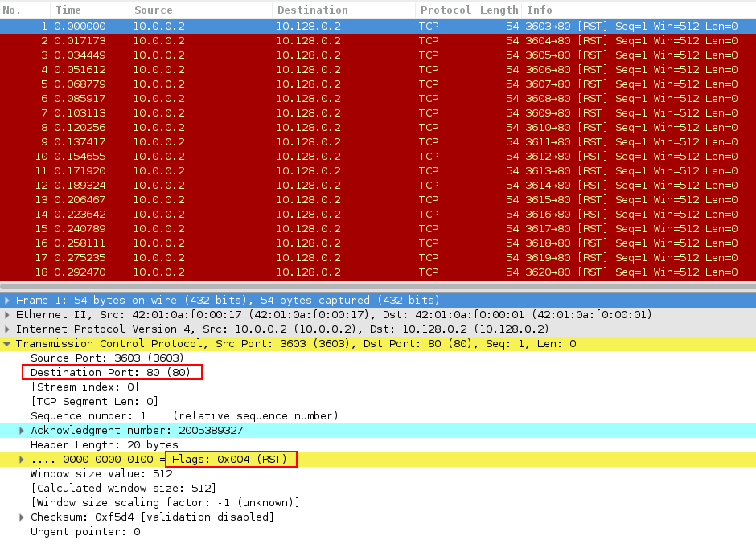
Task: Select the Window size value: 512 field
Action: (x=378, y=473)
